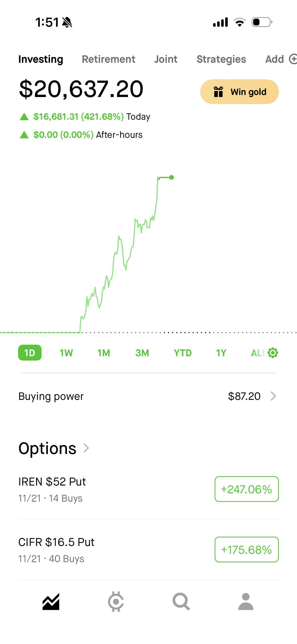Open Buying power details chevron
Image resolution: width=297 pixels, height=644 pixels.
273,396
